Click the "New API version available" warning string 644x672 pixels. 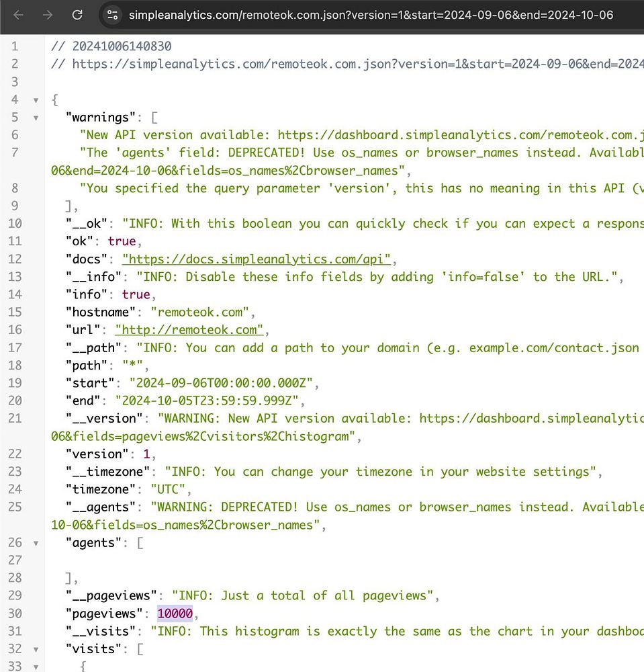pyautogui.click(x=362, y=136)
